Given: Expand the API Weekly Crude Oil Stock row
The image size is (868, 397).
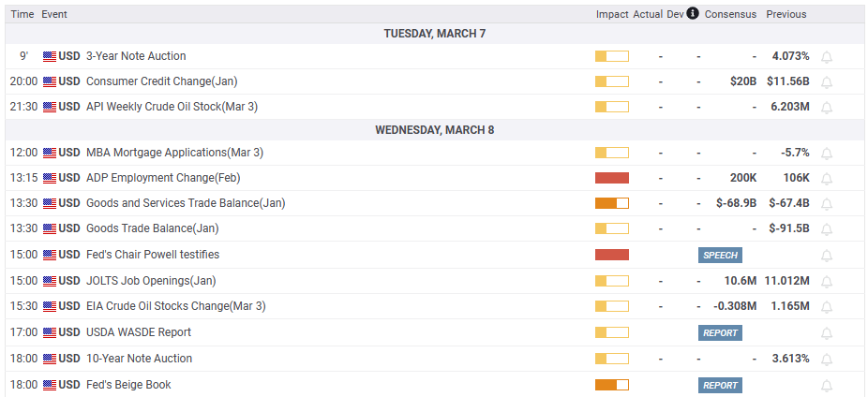Looking at the screenshot, I should (x=172, y=107).
